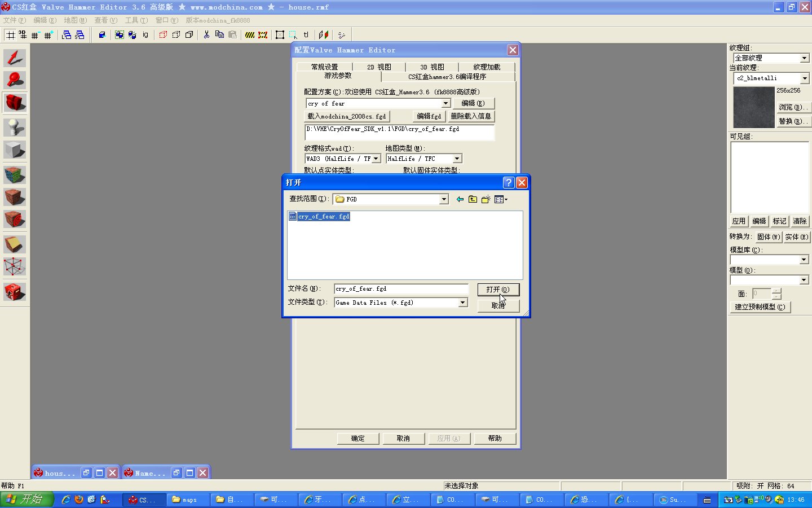Click the smaller grid icon
This screenshot has height=508, width=812.
[x=36, y=35]
